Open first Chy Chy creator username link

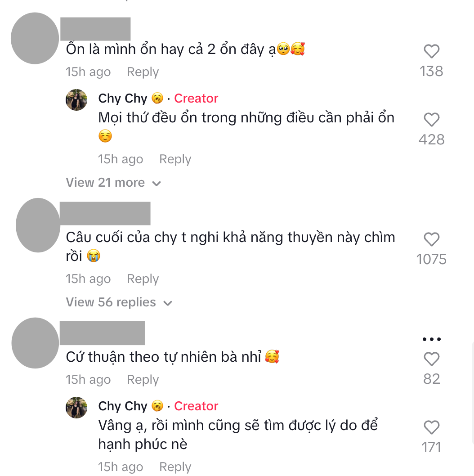coord(123,99)
